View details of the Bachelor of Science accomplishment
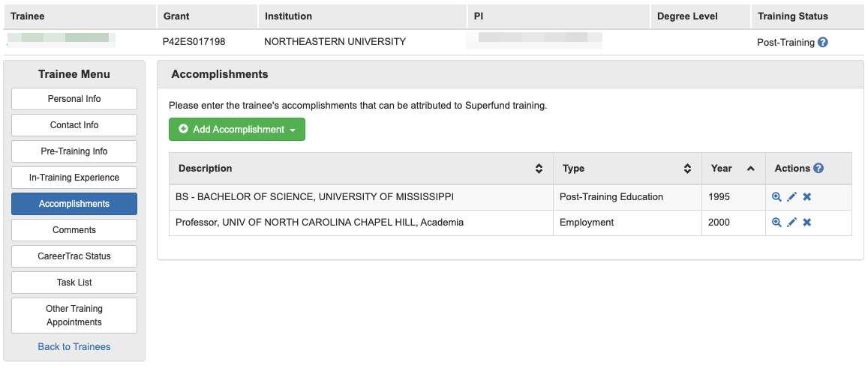The image size is (868, 368). (776, 197)
